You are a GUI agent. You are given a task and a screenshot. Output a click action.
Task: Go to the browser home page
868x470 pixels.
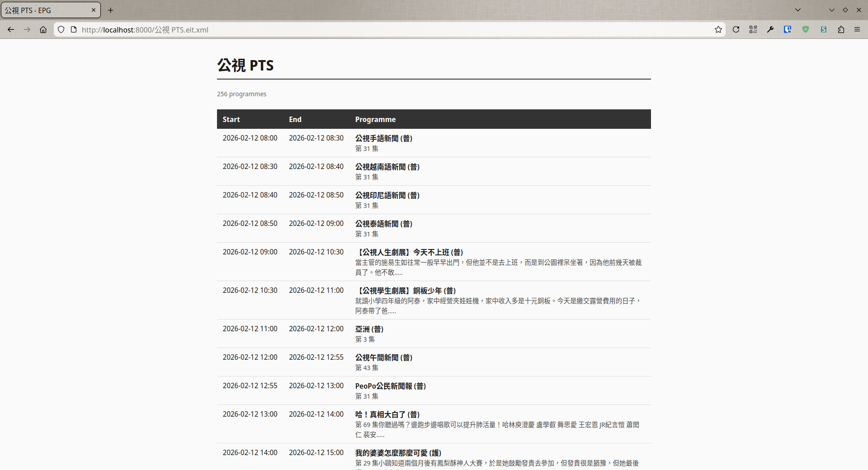coord(43,29)
